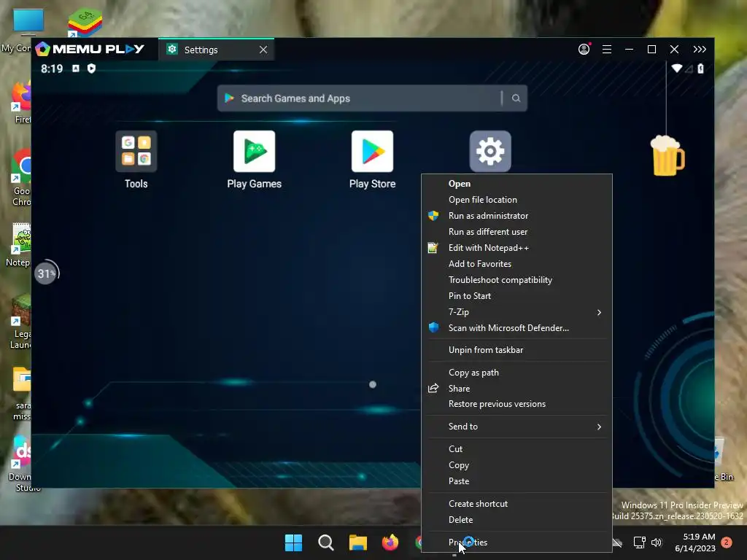Viewport: 747px width, 560px height.
Task: Click the volume icon in system tray
Action: point(657,542)
